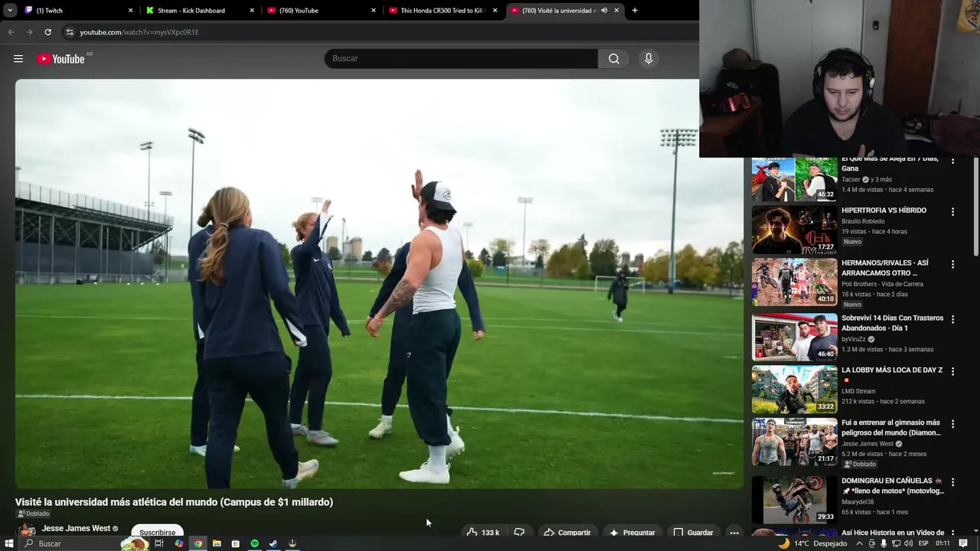The image size is (980, 551).
Task: Switch to Stream - Kick Dashboard tab
Action: [199, 11]
